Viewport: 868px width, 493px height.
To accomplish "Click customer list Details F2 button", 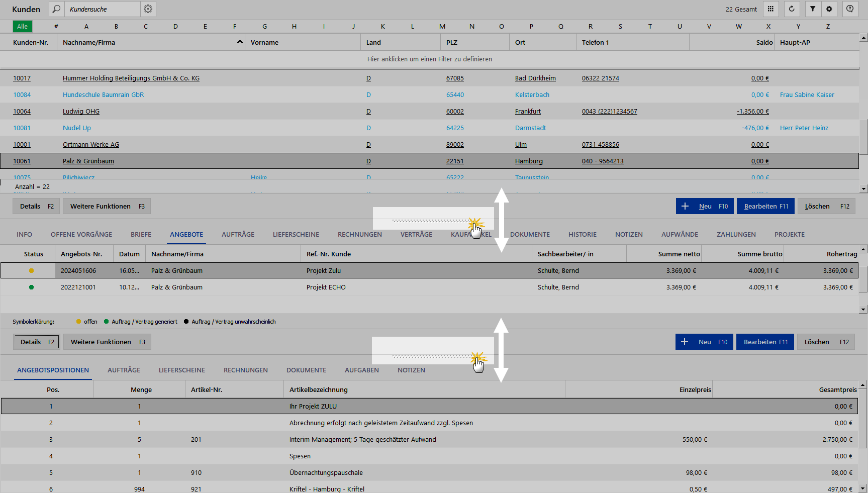I will (36, 206).
